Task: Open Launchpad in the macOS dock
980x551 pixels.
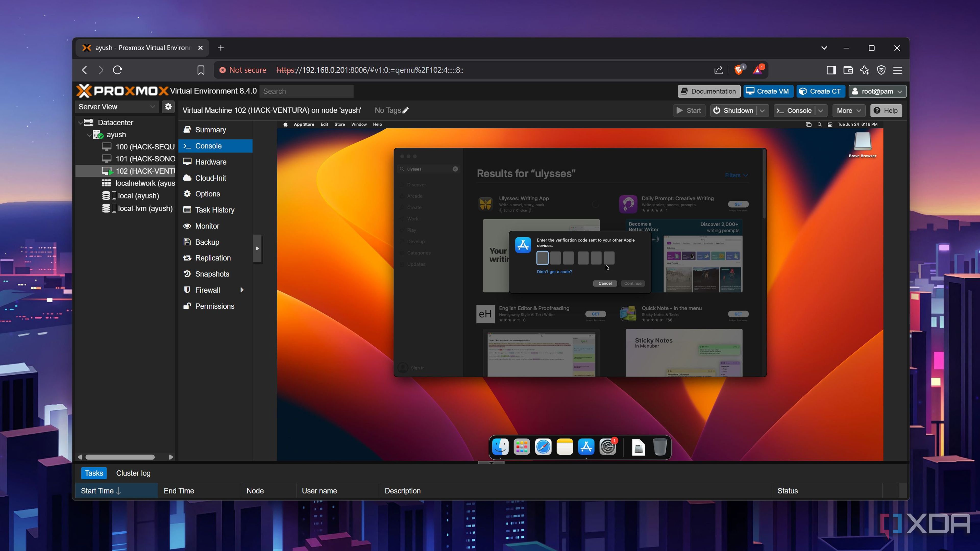Action: tap(522, 447)
